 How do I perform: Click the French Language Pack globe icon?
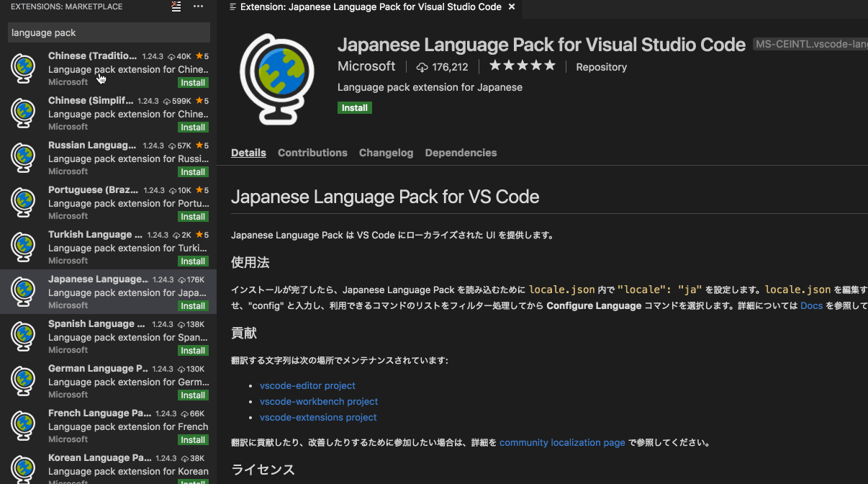point(22,426)
